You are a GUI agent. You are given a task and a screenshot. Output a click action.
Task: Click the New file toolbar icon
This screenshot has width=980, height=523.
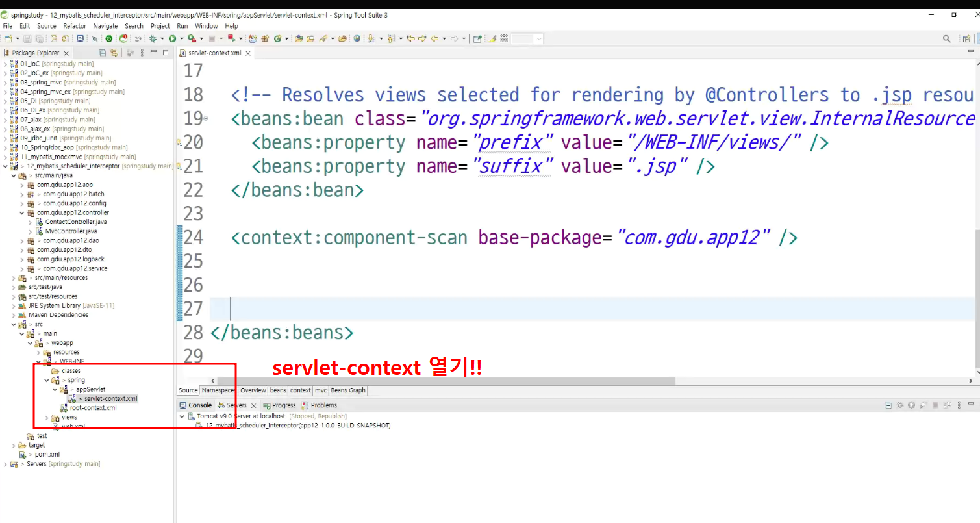pos(8,39)
